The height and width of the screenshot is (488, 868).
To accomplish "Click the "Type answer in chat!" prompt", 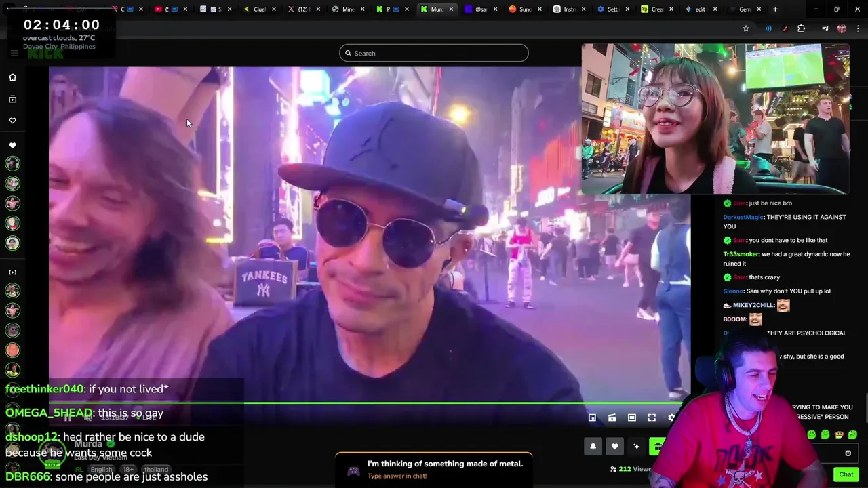I will pyautogui.click(x=397, y=476).
